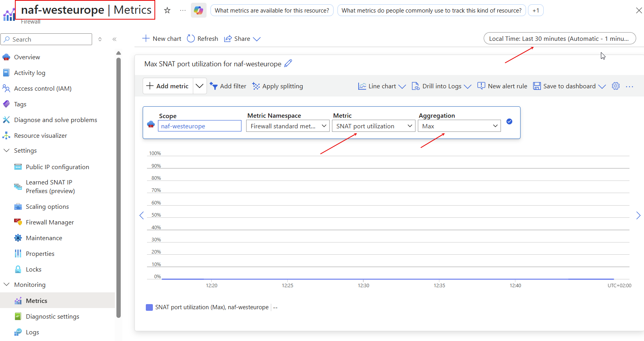Screen dimensions: 644x341
Task: Click the Refresh icon button
Action: (191, 38)
